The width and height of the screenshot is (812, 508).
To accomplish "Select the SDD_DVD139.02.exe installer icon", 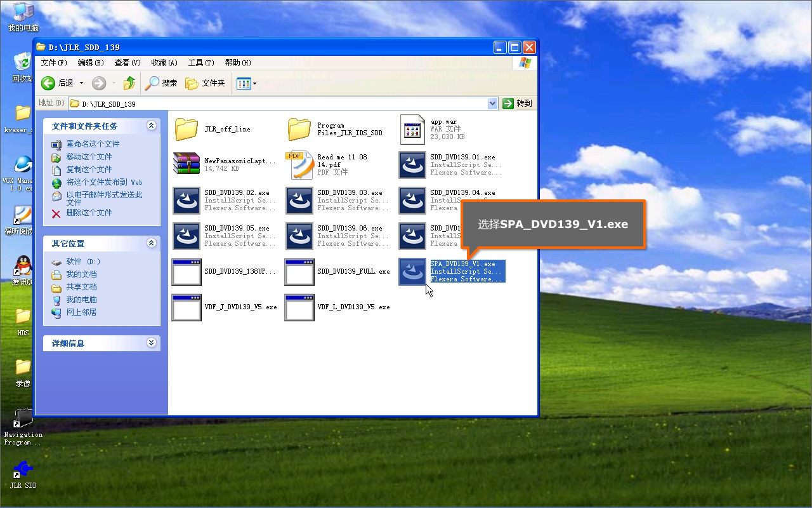I will click(187, 201).
